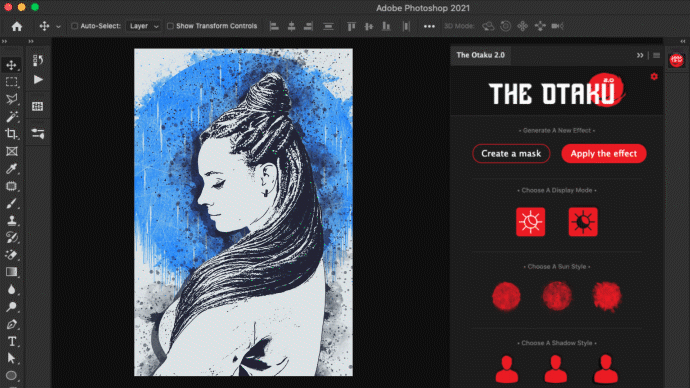Pick the first shadow style silhouette
Image resolution: width=690 pixels, height=388 pixels.
[x=506, y=369]
